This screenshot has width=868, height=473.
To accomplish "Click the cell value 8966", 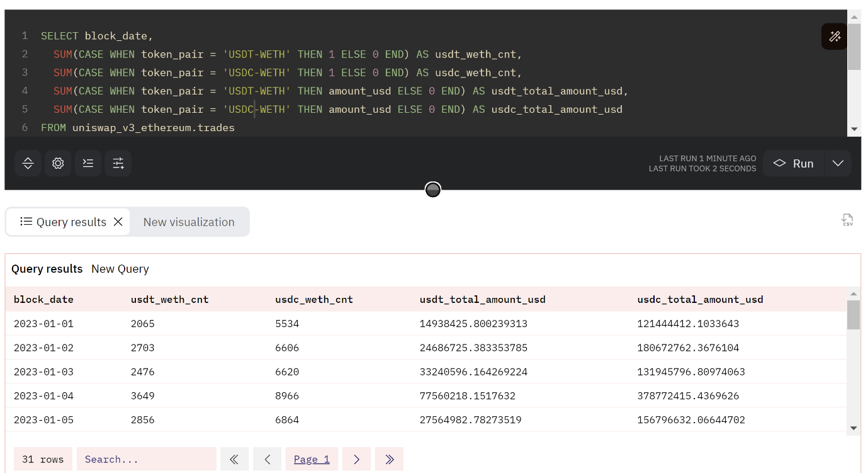I will (287, 396).
